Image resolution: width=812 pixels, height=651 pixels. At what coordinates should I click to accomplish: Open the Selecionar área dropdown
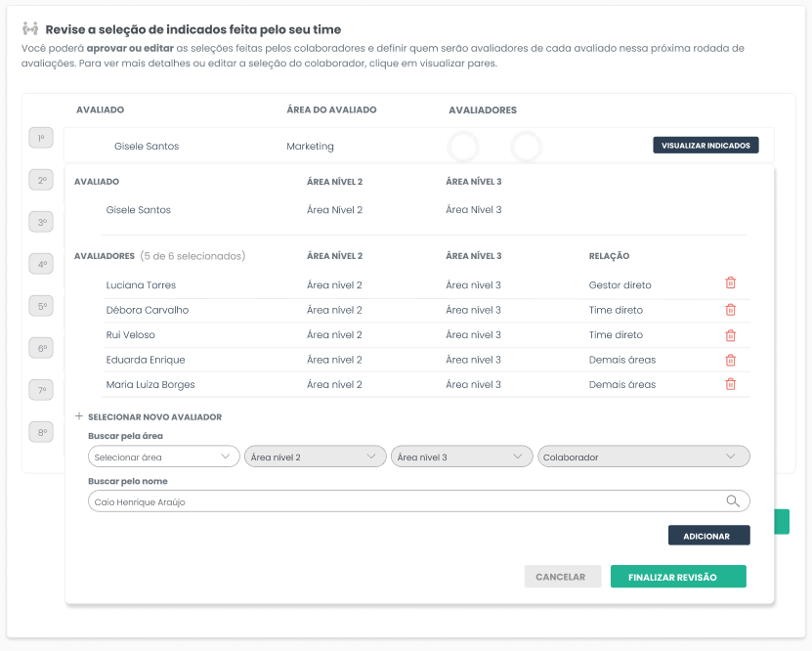tap(163, 456)
